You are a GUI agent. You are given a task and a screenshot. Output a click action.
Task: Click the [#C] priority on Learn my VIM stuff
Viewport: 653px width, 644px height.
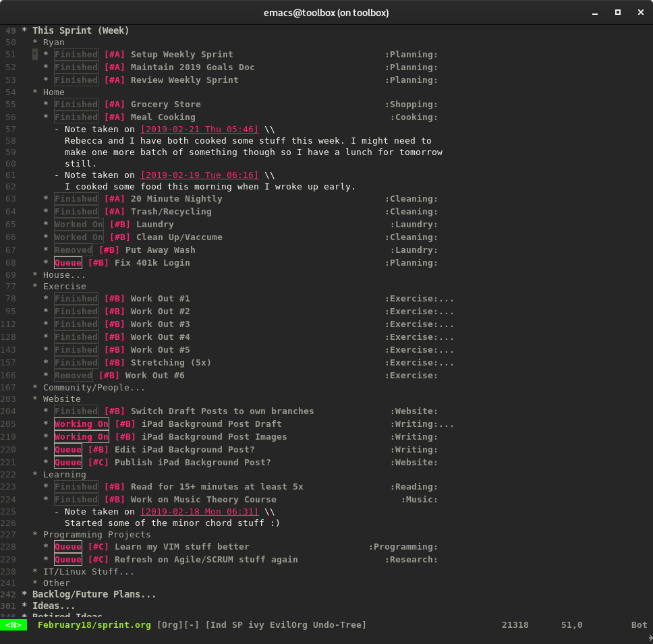point(98,547)
